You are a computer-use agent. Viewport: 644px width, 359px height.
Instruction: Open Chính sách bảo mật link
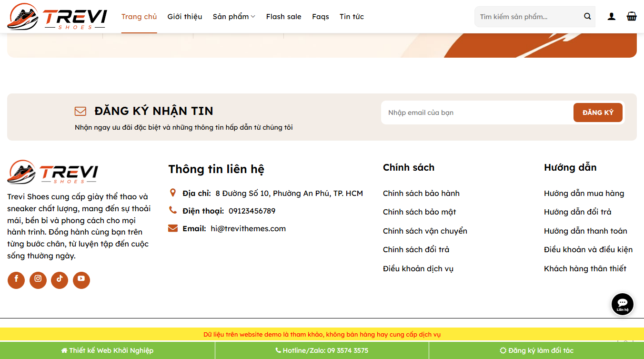tap(420, 212)
